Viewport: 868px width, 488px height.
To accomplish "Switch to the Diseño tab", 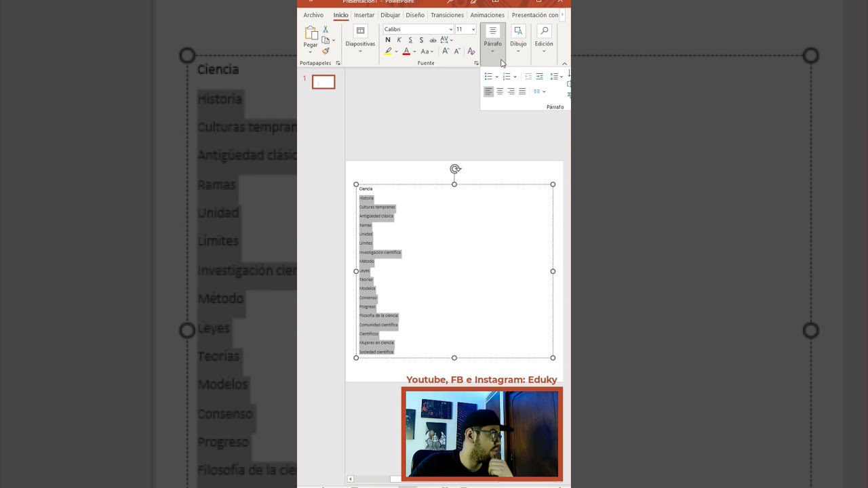I will [x=415, y=15].
